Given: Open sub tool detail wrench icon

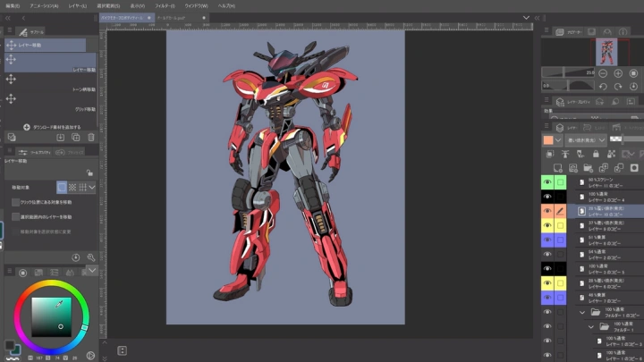Looking at the screenshot, I should [x=90, y=257].
